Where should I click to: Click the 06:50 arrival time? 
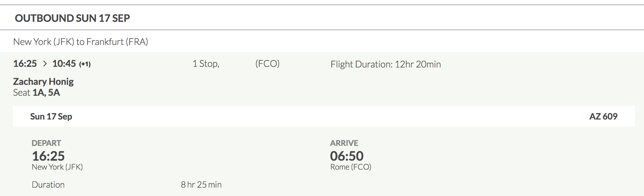coord(347,156)
